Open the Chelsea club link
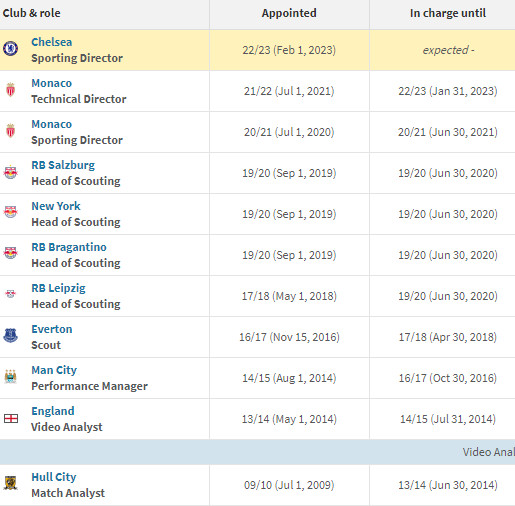The width and height of the screenshot is (515, 506). point(52,42)
